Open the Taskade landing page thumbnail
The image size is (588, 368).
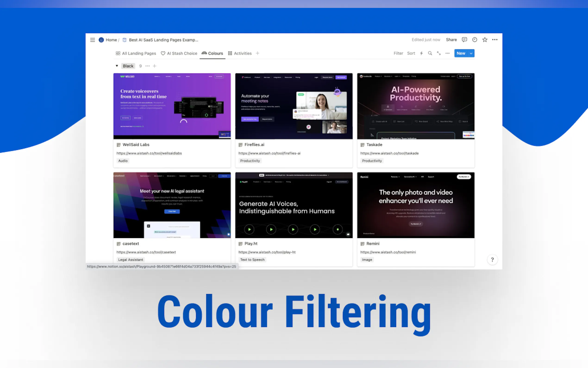pos(416,106)
